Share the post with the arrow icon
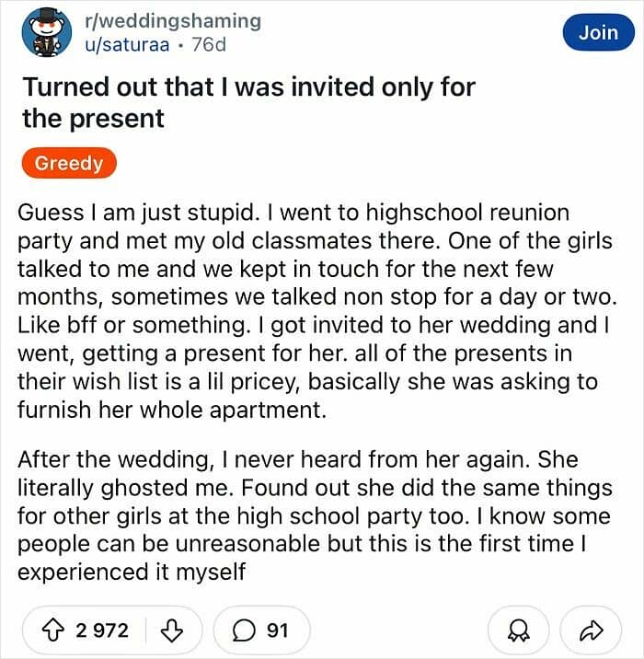 point(591,630)
